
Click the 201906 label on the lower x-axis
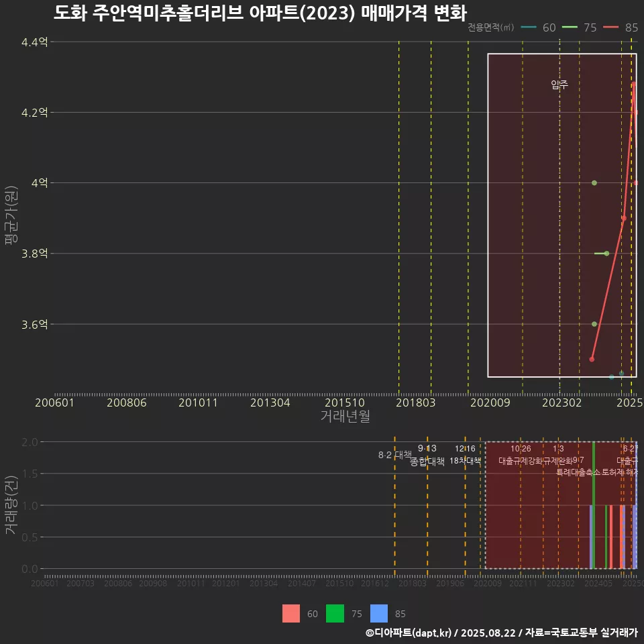450,583
